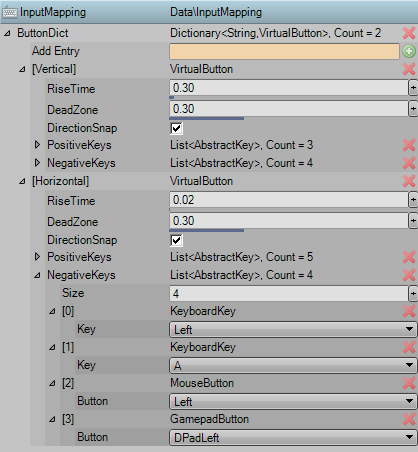This screenshot has width=418, height=452.
Task: Open Key dropdown showing A
Action: tap(293, 366)
